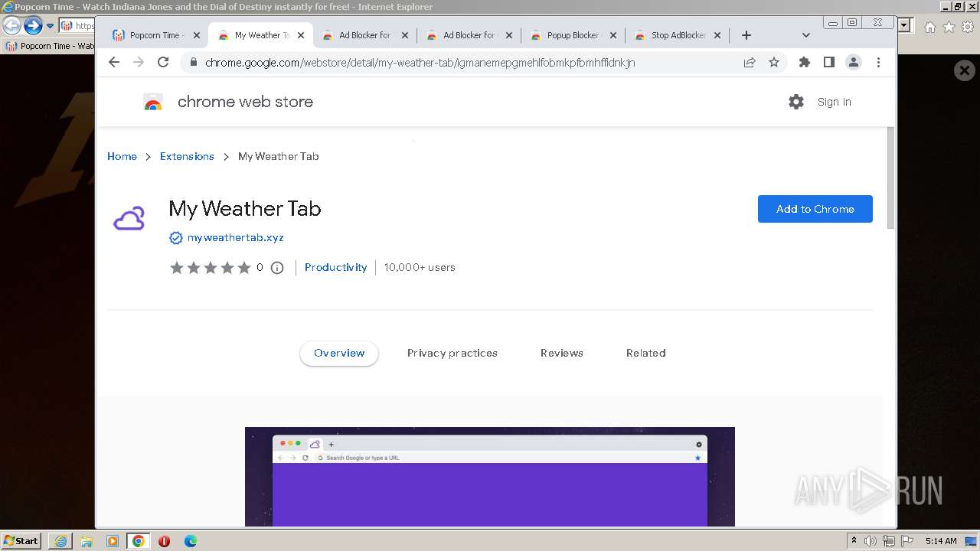Click the 10,000+ users text
Image resolution: width=980 pixels, height=551 pixels.
pyautogui.click(x=420, y=267)
